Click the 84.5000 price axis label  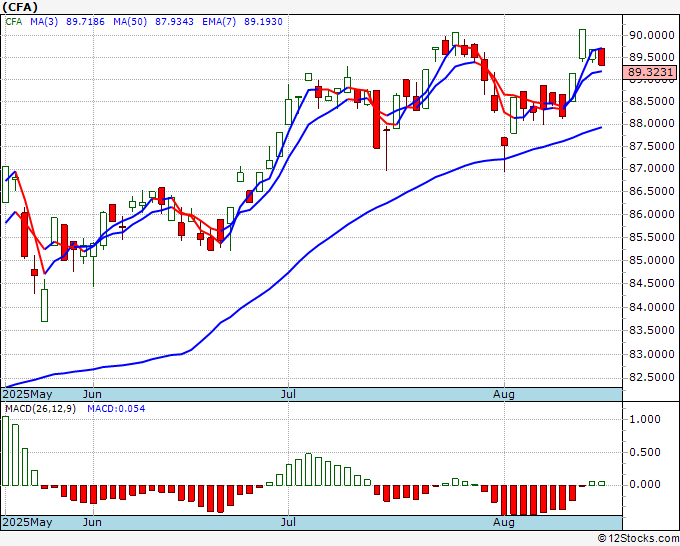click(652, 283)
